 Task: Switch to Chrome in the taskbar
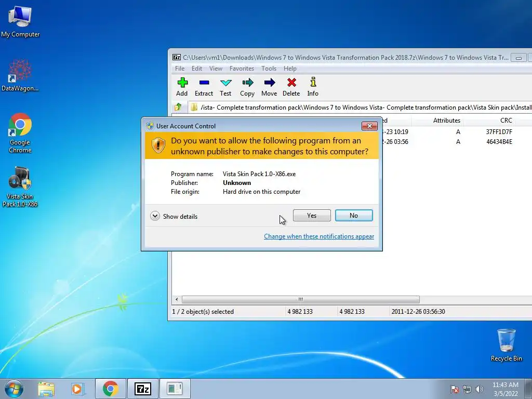(111, 389)
